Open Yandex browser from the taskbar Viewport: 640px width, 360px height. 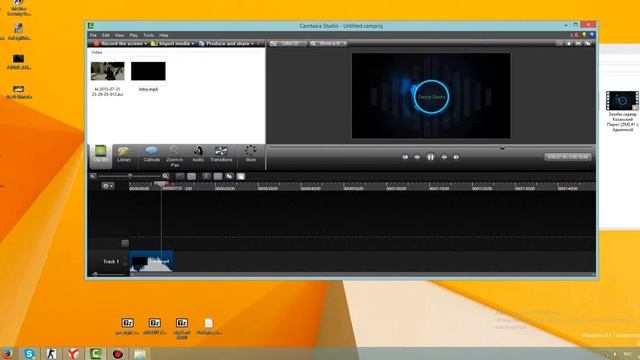[x=73, y=353]
